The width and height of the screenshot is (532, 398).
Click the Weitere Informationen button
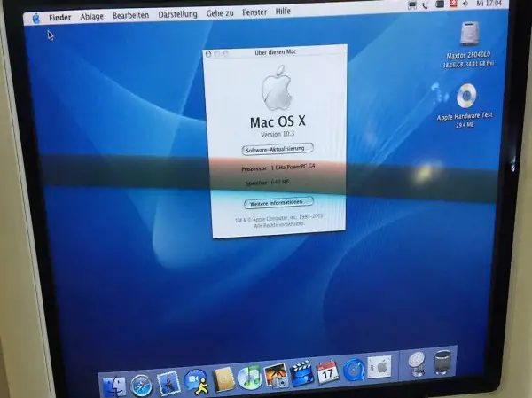pos(278,202)
